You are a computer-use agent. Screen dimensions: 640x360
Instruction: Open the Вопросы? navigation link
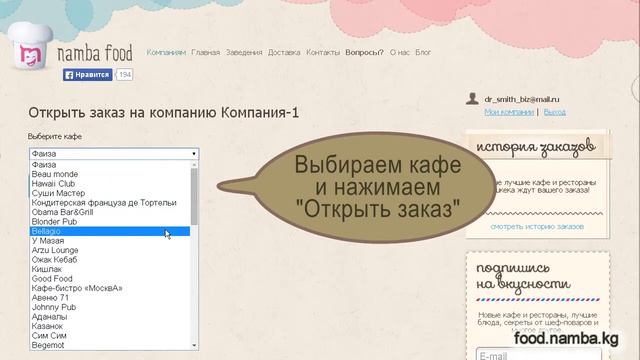coord(364,52)
